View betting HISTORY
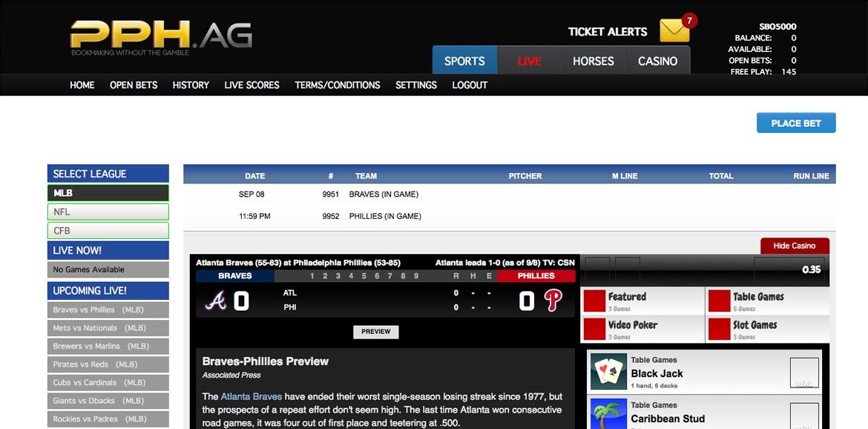The height and width of the screenshot is (429, 868). point(191,85)
